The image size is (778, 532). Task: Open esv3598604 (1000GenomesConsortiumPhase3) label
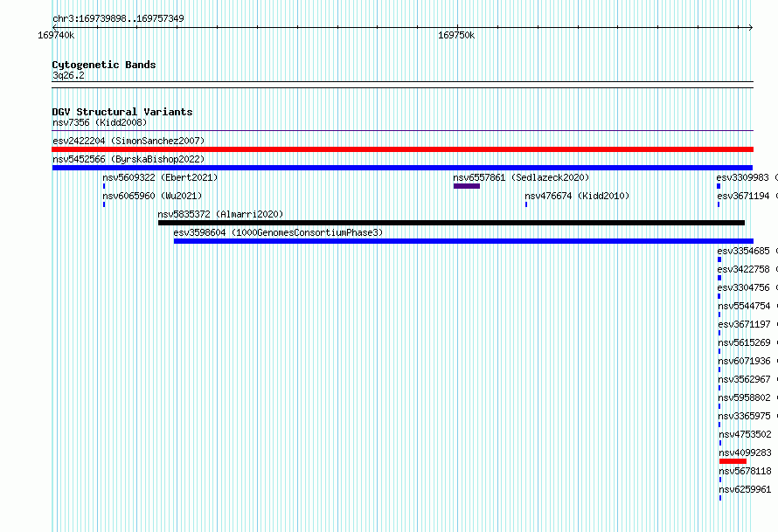[278, 232]
